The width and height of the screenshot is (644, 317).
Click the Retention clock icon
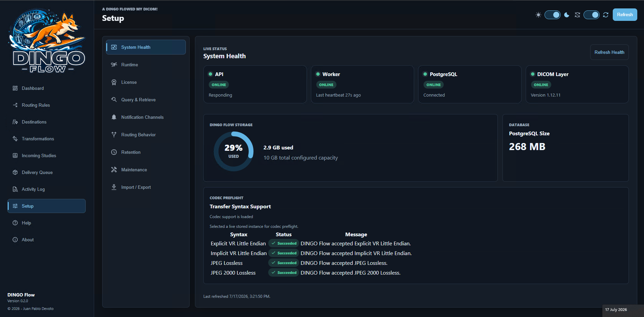pyautogui.click(x=114, y=152)
